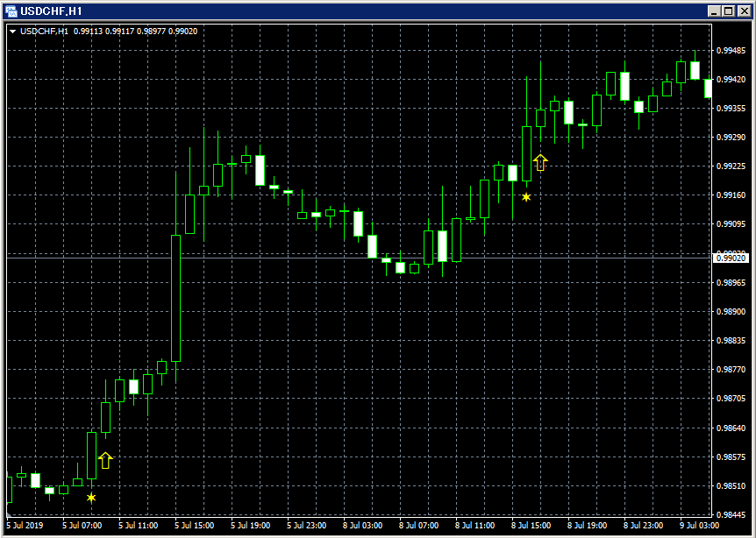
Task: Select the horizontal bid price line
Action: coord(360,258)
